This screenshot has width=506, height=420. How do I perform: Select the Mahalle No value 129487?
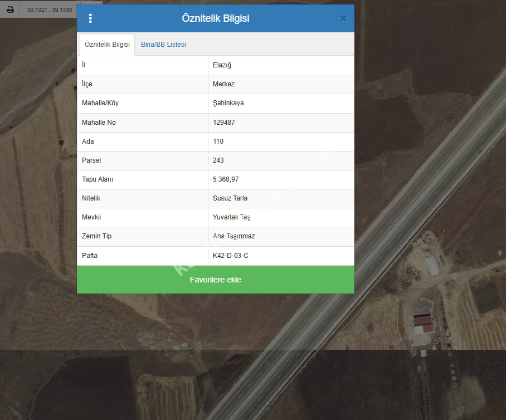(224, 123)
